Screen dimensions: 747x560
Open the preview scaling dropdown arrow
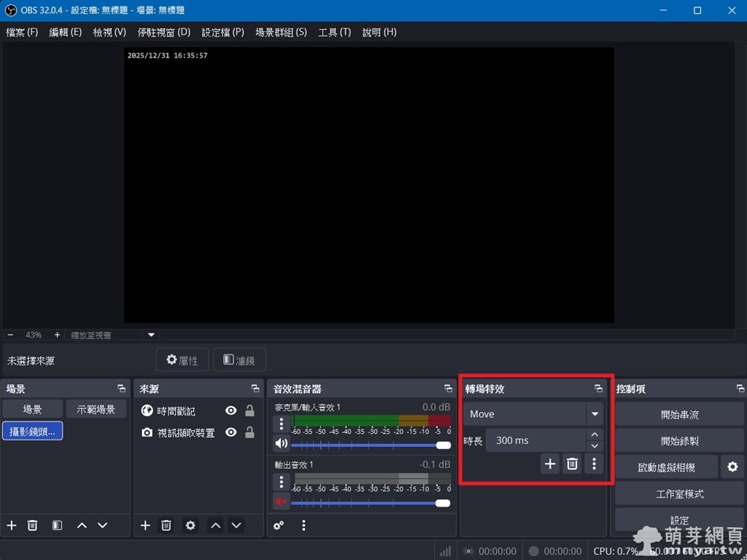coord(152,335)
